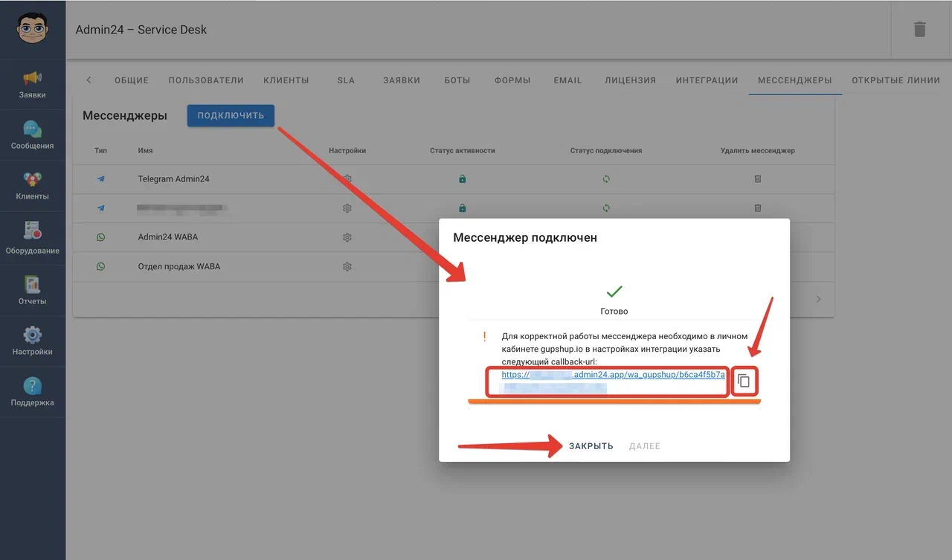Switch to EMAIL tab

(567, 80)
